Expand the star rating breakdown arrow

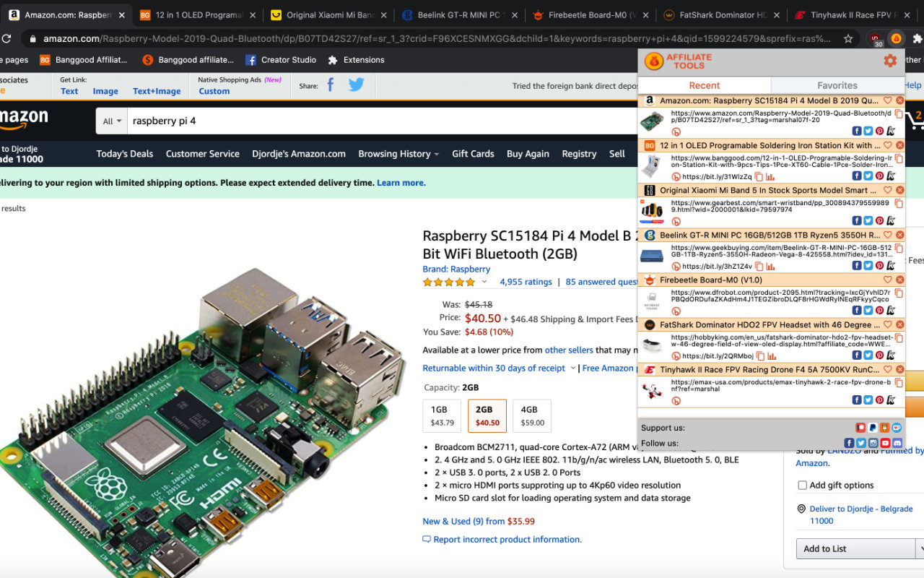point(484,282)
